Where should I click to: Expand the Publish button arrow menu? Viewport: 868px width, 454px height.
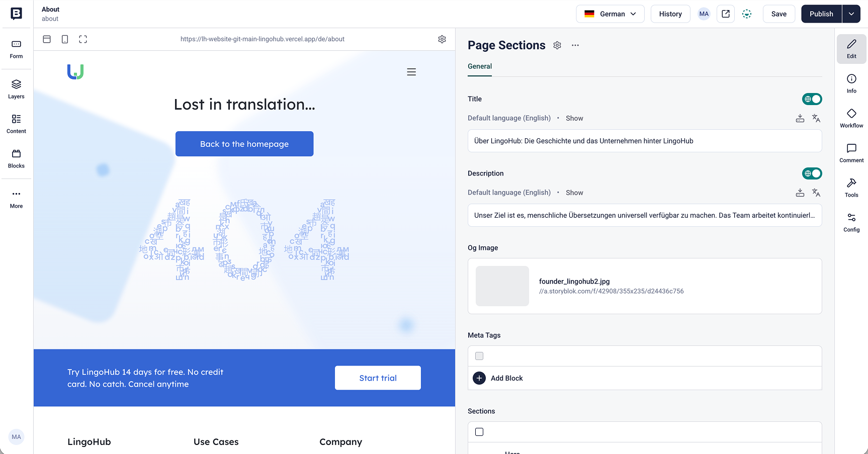[851, 14]
